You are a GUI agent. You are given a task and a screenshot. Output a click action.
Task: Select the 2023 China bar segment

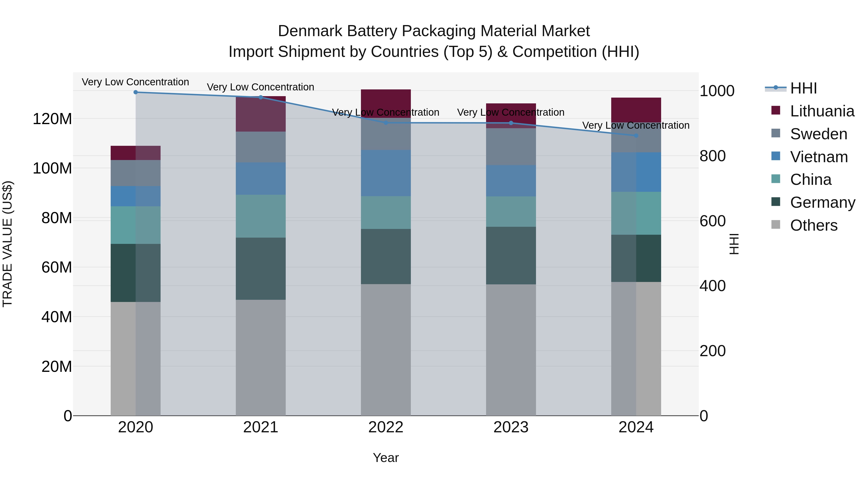[511, 212]
